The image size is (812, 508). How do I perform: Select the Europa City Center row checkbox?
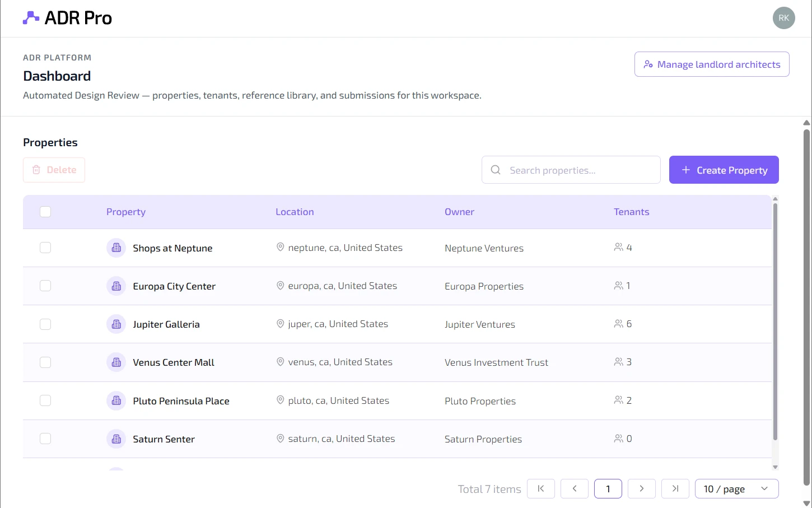[x=45, y=286]
